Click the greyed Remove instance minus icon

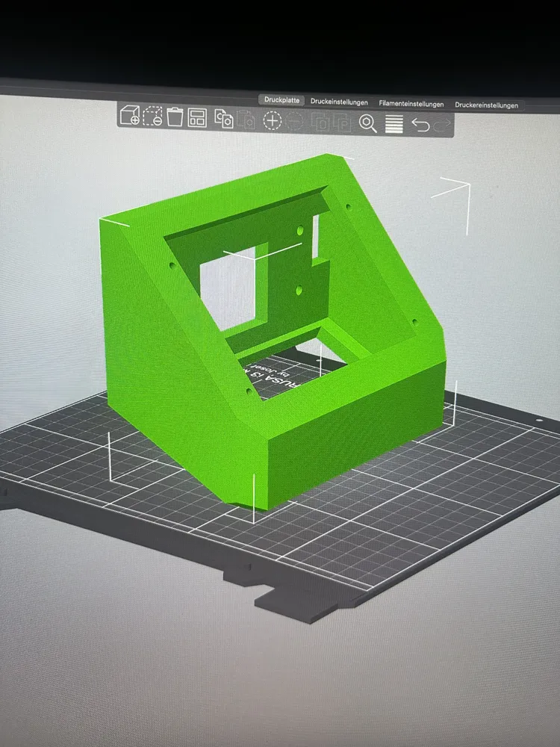click(x=296, y=121)
